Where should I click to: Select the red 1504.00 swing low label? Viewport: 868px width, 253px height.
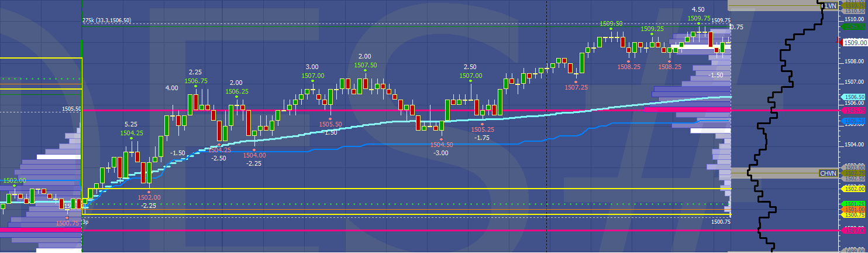254,155
